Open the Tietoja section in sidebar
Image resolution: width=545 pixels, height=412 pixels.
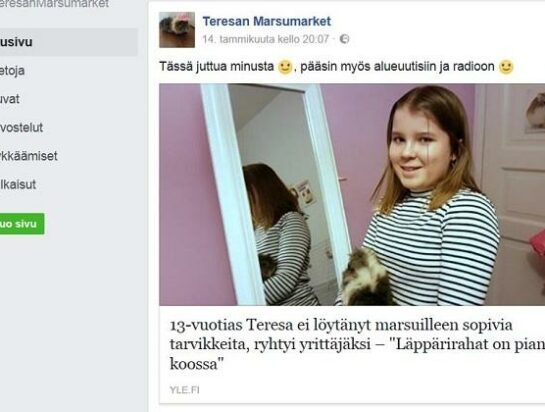tap(12, 71)
